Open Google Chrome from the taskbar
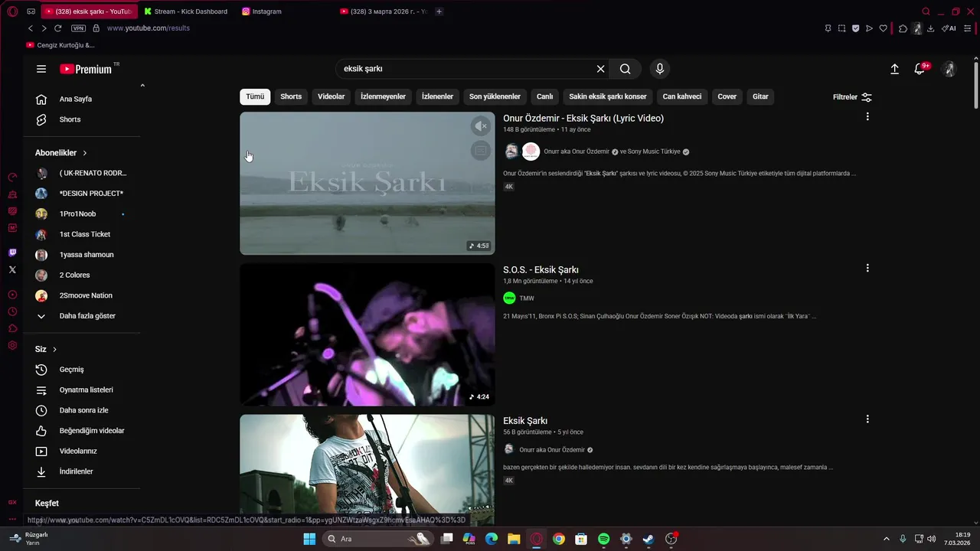 click(x=559, y=540)
